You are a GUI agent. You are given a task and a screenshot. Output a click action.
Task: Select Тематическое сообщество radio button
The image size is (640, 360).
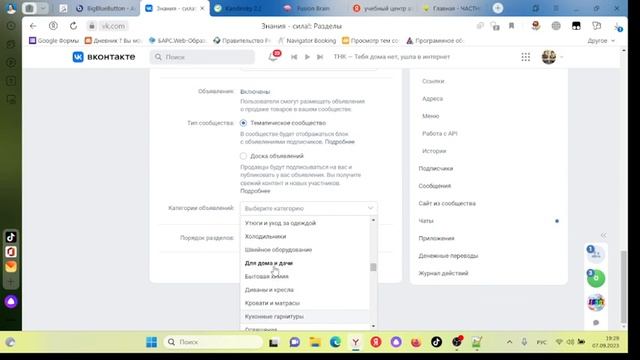point(243,123)
